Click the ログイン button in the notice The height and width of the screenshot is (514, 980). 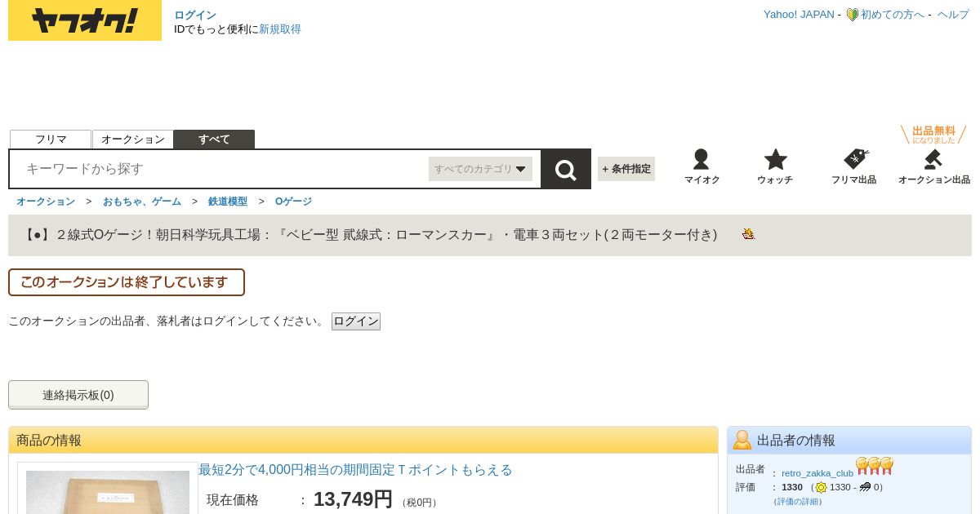click(x=356, y=321)
